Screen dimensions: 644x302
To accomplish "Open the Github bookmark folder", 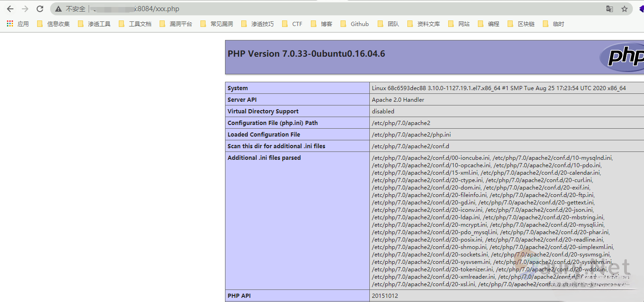I will pos(355,24).
